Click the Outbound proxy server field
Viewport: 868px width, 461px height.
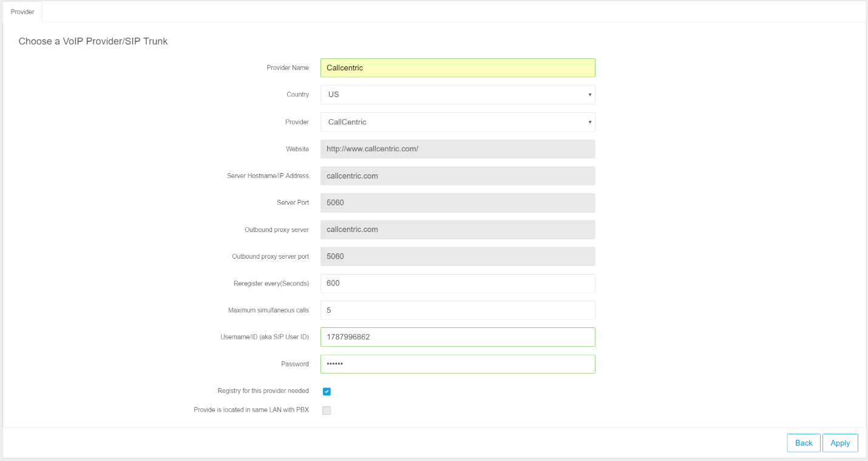point(458,230)
